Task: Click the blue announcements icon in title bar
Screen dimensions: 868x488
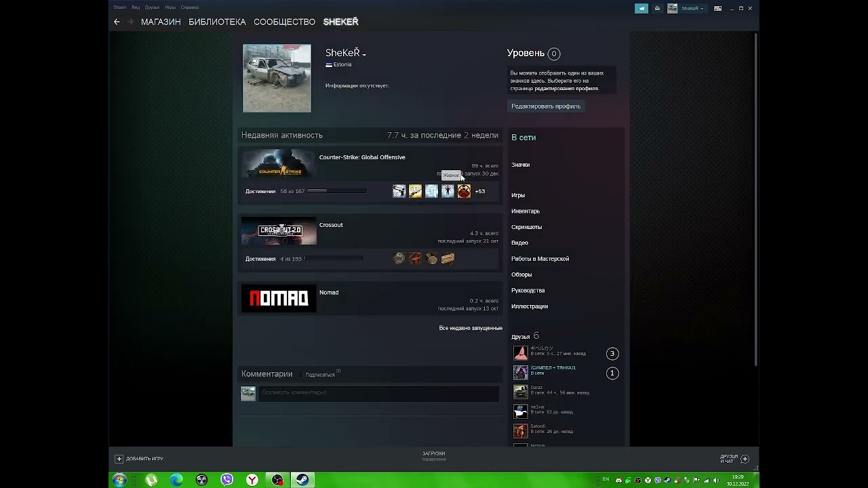Action: [x=642, y=8]
